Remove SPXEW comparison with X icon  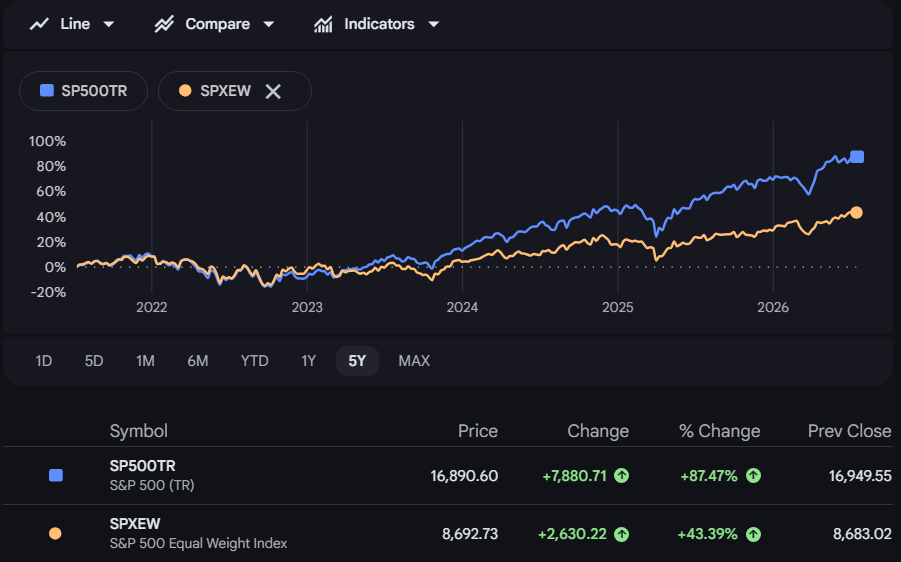point(273,91)
